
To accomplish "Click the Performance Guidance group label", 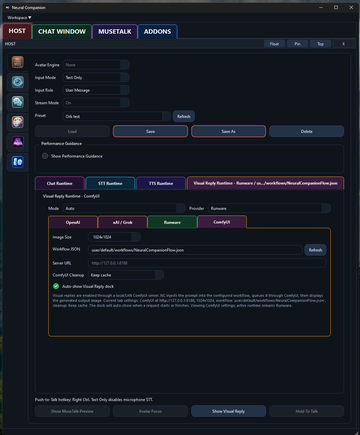I will pyautogui.click(x=61, y=143).
